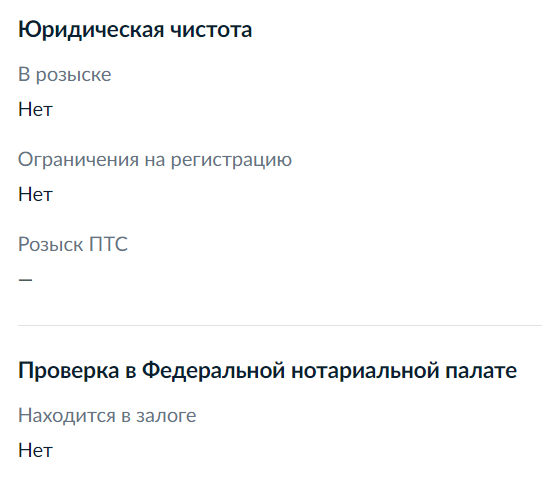Click the word 'регистрацию' in the label
This screenshot has width=542, height=485.
(x=231, y=161)
